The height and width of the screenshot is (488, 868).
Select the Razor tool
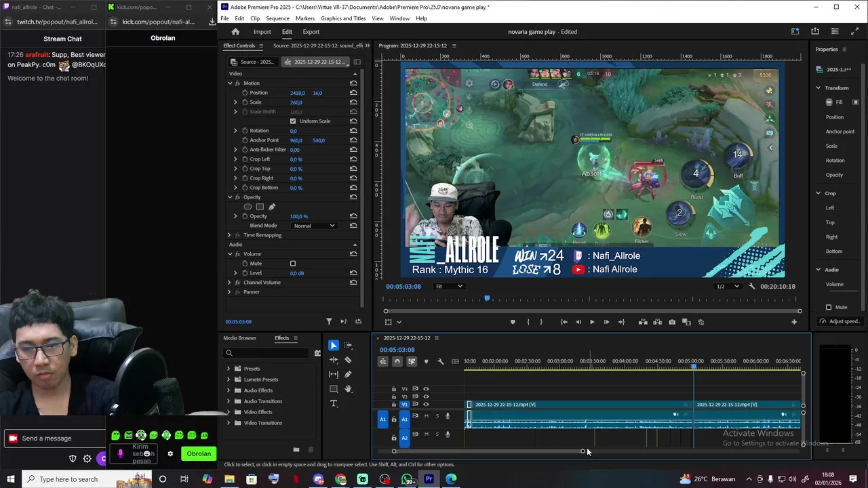coord(348,360)
